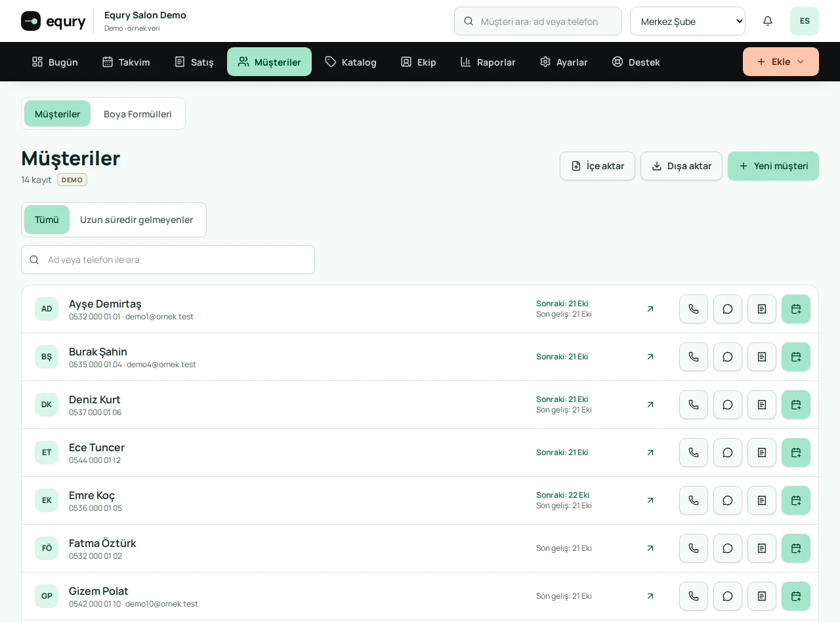840x623 pixels.
Task: Open Emre Koç's profile arrow icon
Action: point(650,500)
